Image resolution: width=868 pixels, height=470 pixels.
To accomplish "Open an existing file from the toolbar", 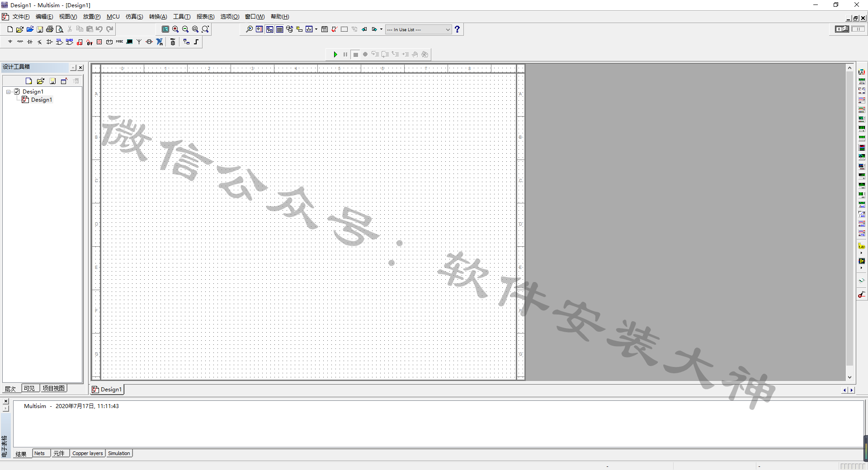I will point(20,29).
